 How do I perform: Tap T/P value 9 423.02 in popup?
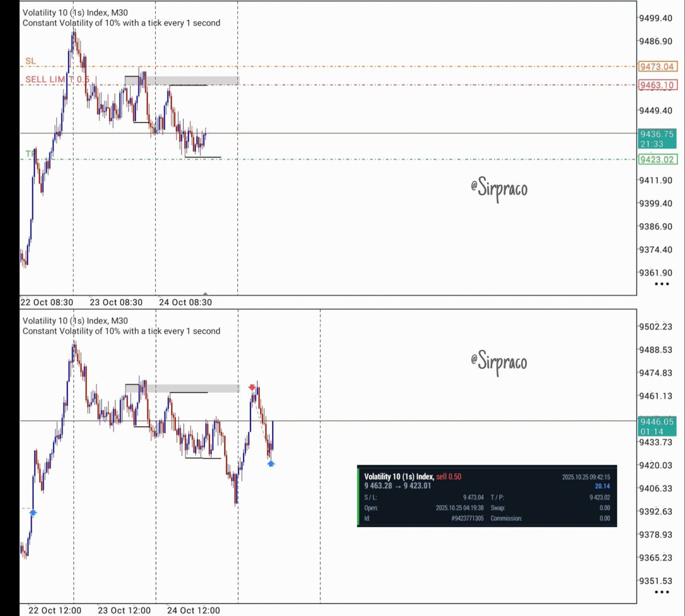click(599, 497)
